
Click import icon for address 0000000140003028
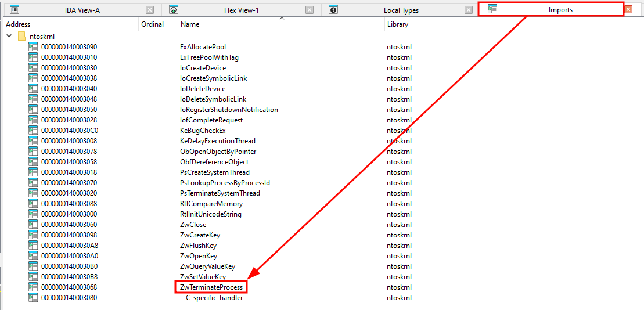pyautogui.click(x=33, y=120)
